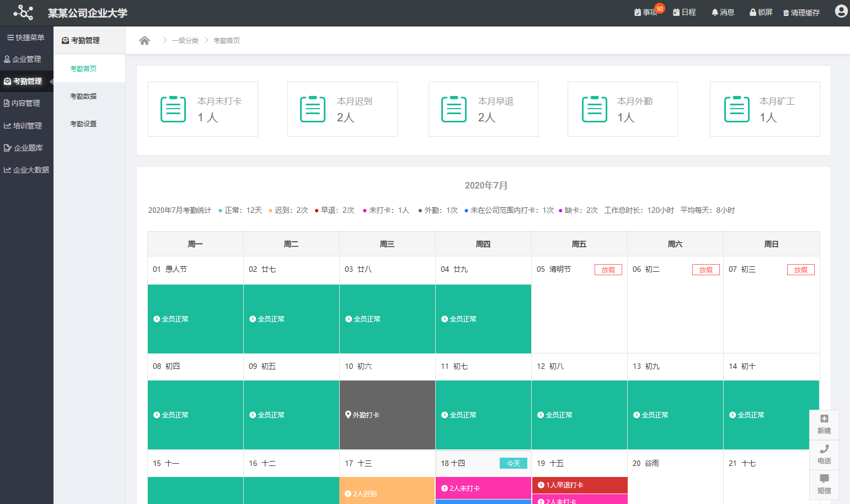Open the 外勤打卡 block on day 10

coord(387,415)
